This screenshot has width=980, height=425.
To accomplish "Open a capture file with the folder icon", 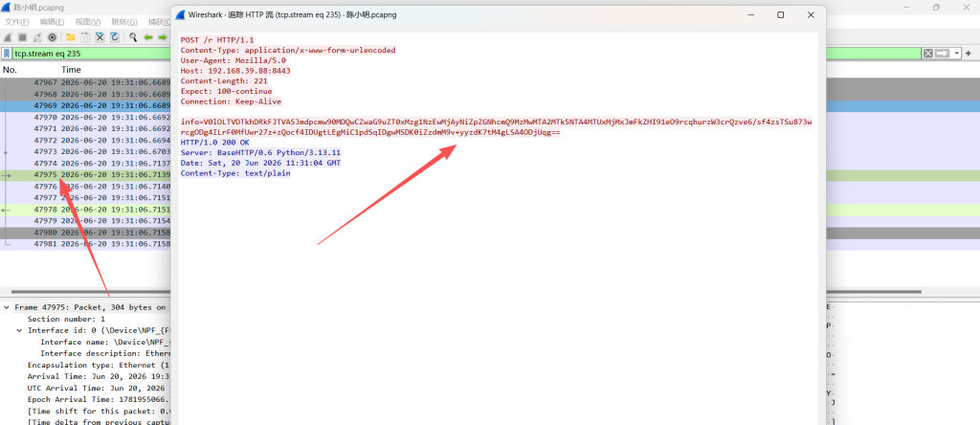I will coord(71,37).
